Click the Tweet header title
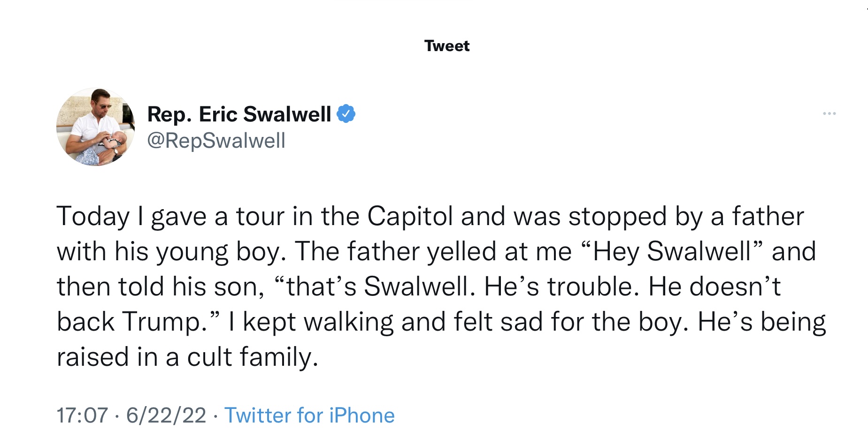 click(446, 46)
